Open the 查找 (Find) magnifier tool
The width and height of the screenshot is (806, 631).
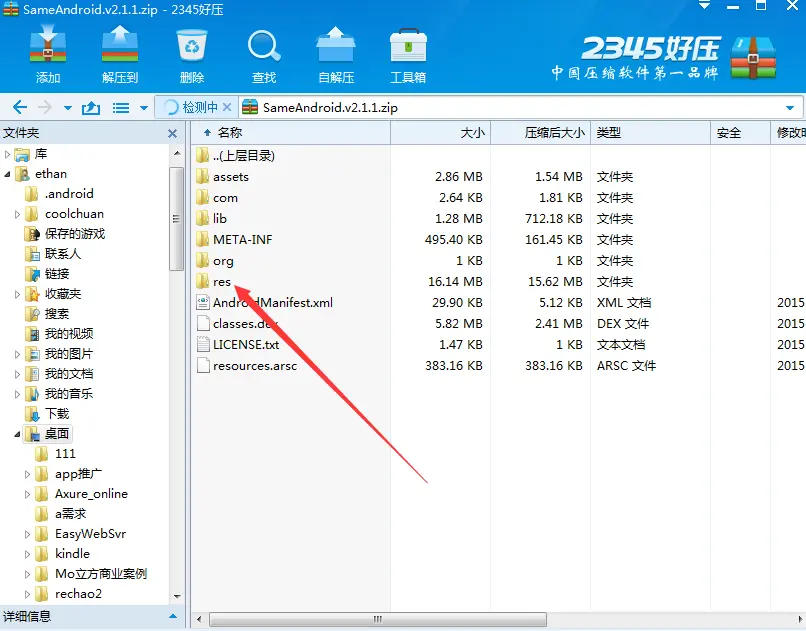[264, 45]
